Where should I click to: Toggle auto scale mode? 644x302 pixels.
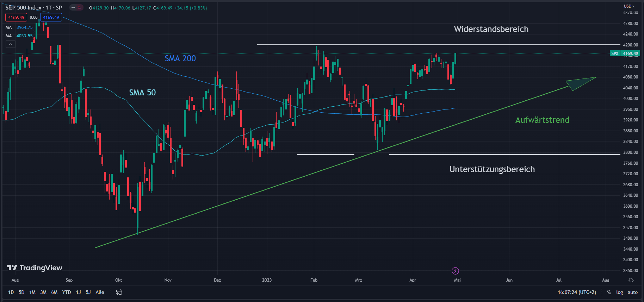[633, 292]
